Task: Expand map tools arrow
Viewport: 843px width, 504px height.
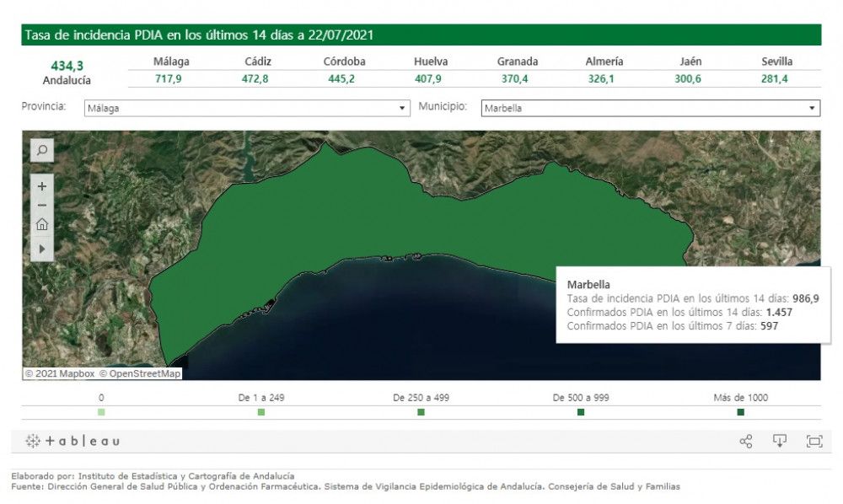Action: 42,249
